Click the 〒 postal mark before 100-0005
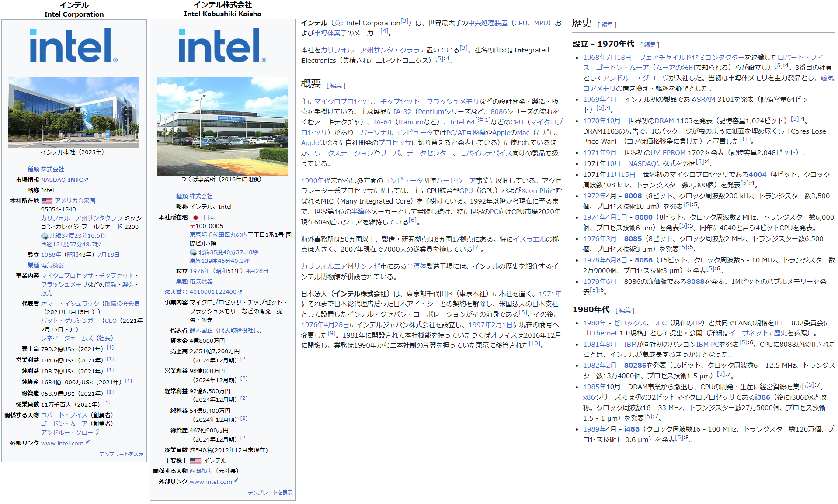The height and width of the screenshot is (504, 838). pos(192,226)
